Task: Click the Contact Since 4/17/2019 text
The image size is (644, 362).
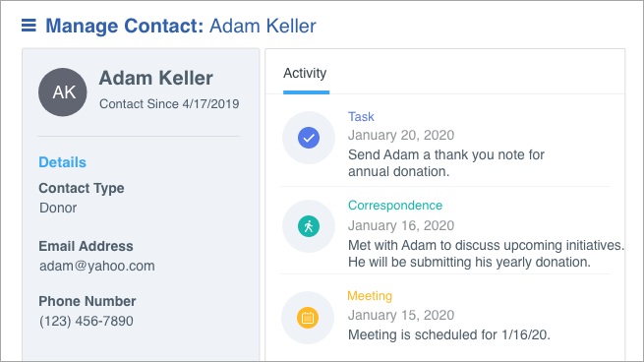Action: pos(169,104)
